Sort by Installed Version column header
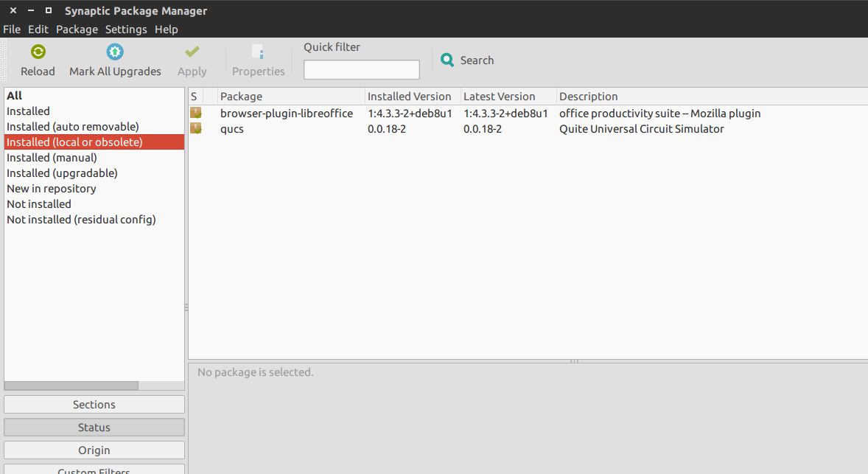Screen dimensions: 868x474 click(x=413, y=97)
